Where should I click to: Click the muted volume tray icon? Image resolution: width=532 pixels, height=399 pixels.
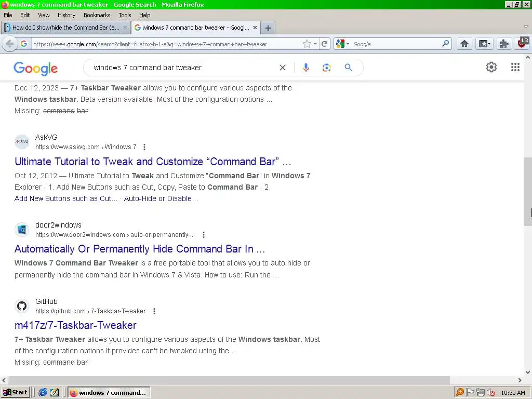(490, 393)
